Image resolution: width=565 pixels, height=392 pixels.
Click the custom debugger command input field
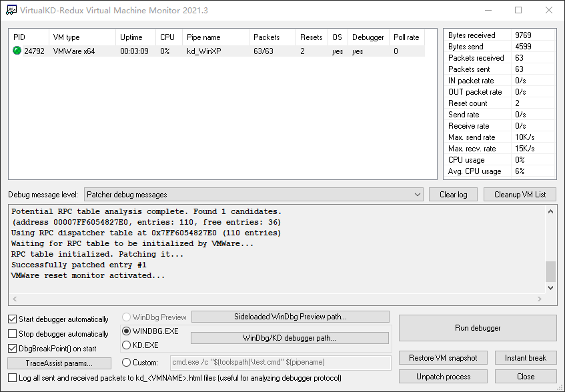click(281, 363)
